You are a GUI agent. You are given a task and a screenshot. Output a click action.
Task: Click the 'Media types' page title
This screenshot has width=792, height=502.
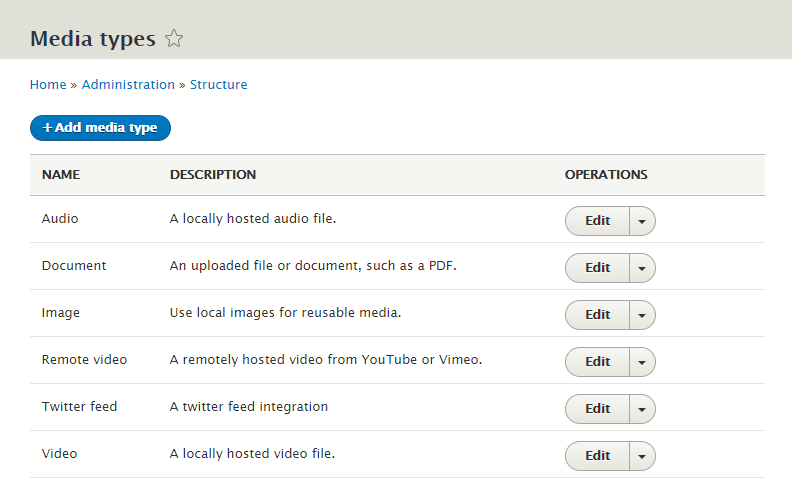(x=93, y=39)
